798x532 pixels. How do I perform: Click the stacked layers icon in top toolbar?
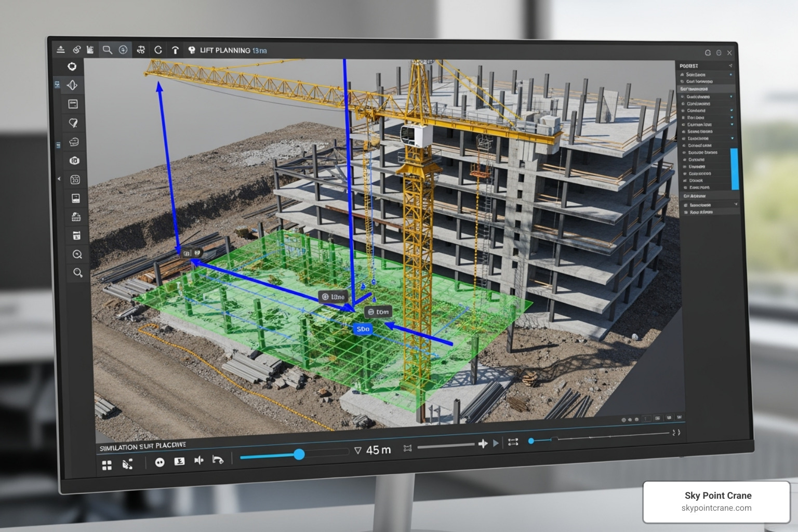pyautogui.click(x=61, y=49)
